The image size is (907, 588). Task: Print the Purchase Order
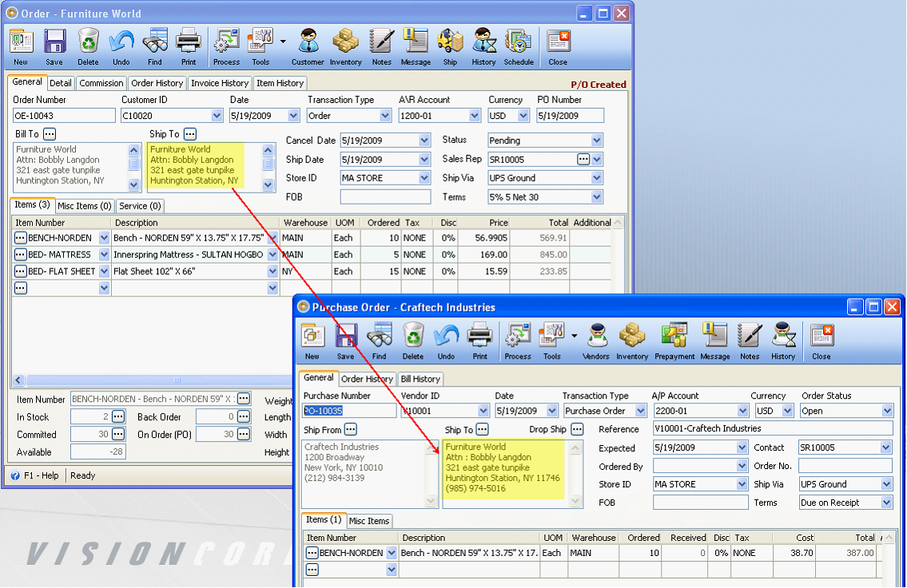tap(480, 341)
